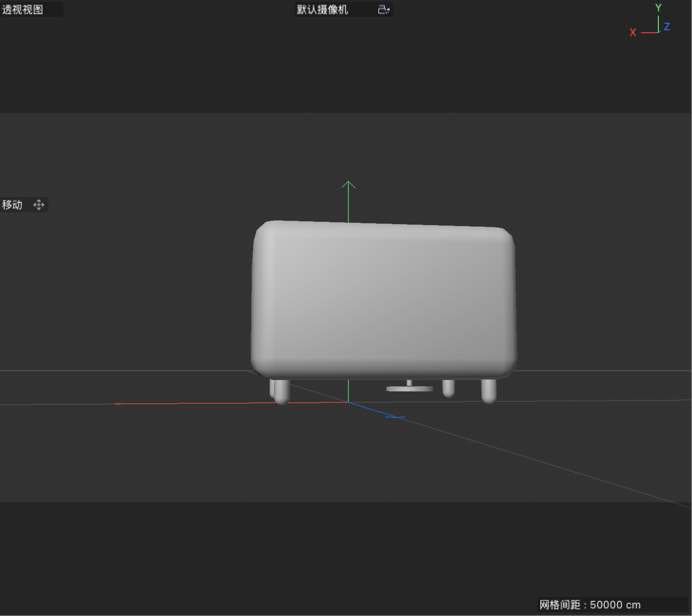The image size is (692, 616).
Task: Click the 默认摄像机 title bar entry
Action: click(x=322, y=9)
